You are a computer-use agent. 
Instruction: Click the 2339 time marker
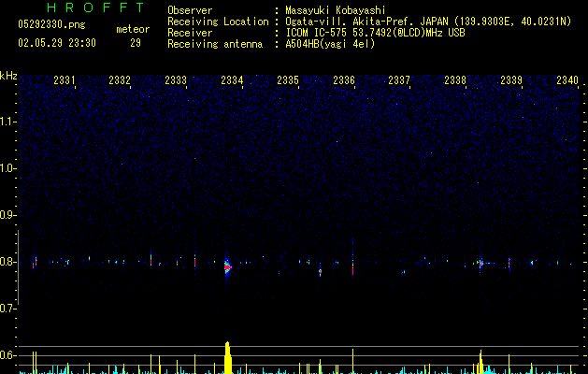[511, 80]
